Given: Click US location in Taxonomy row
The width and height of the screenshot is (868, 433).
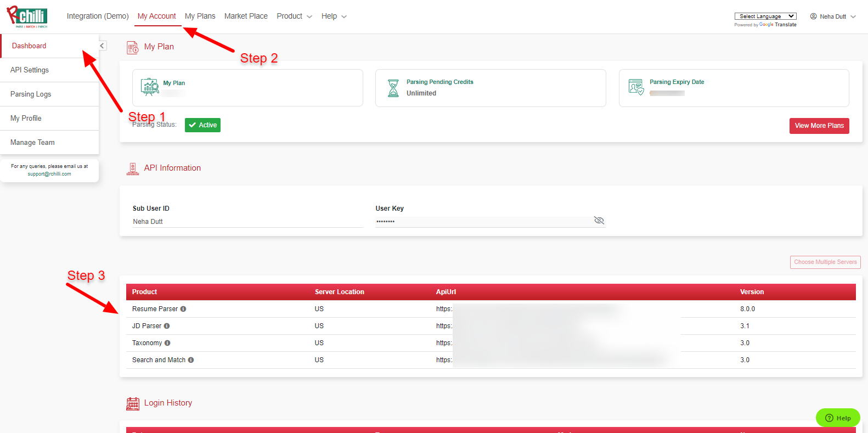Looking at the screenshot, I should point(319,343).
